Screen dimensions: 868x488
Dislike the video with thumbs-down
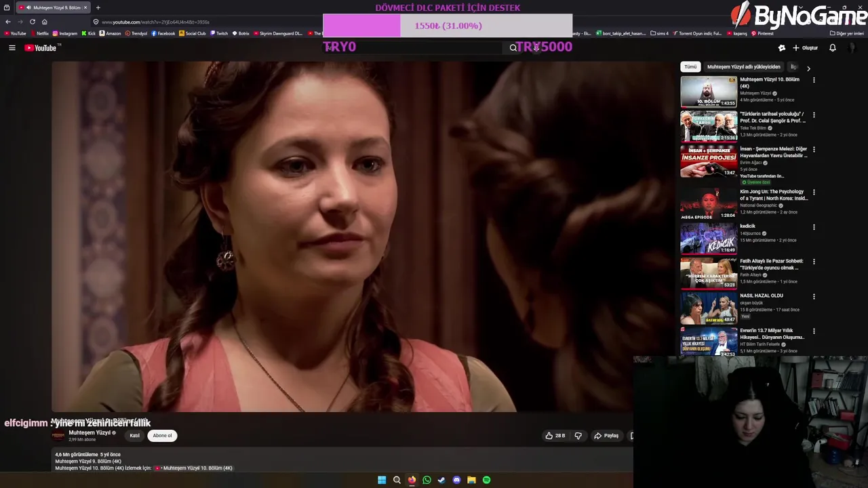(x=578, y=436)
